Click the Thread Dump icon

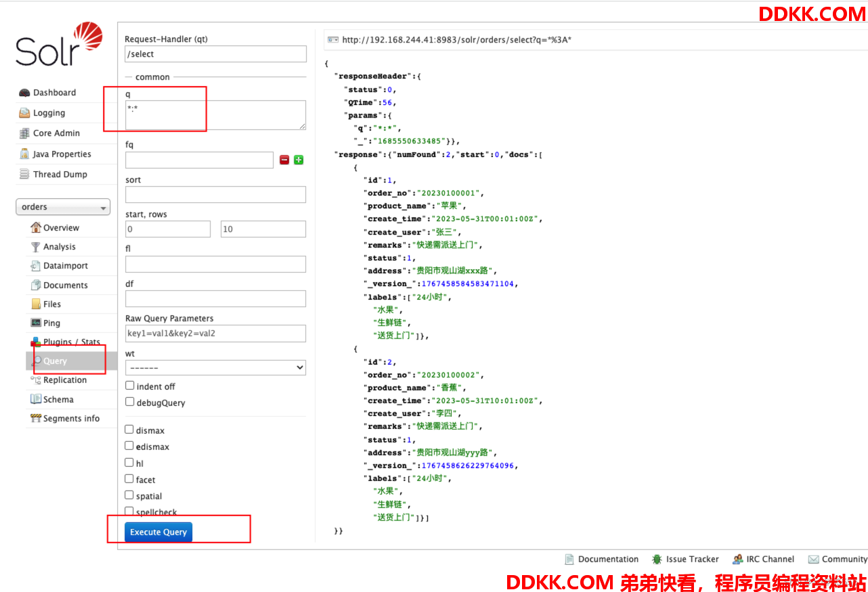coord(24,175)
